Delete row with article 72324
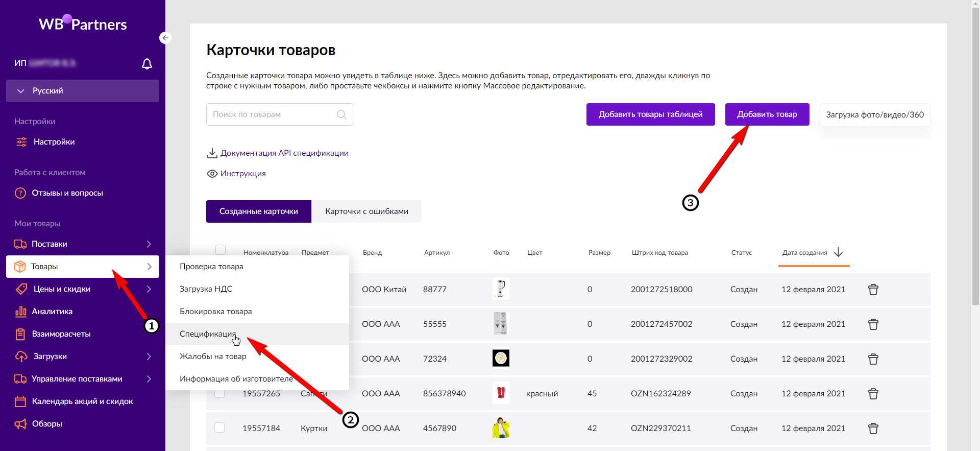The image size is (980, 451). [873, 359]
